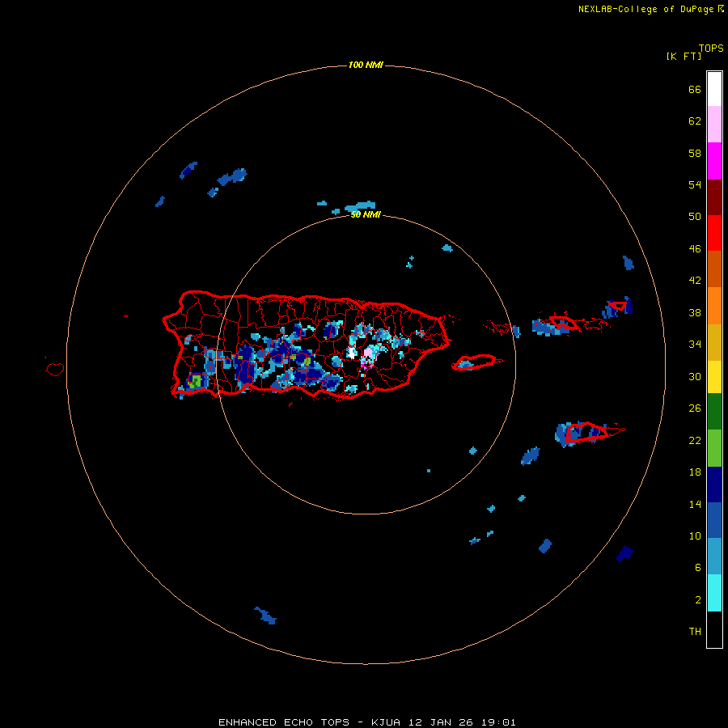Click the "34" scale value
Screen dimensions: 728x728
(x=695, y=345)
